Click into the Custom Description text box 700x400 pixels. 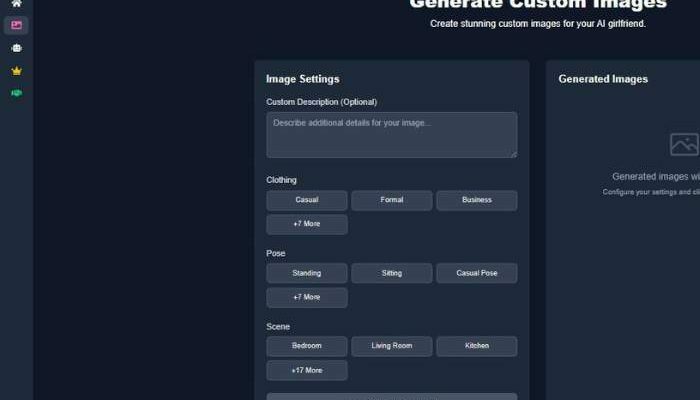click(x=392, y=134)
